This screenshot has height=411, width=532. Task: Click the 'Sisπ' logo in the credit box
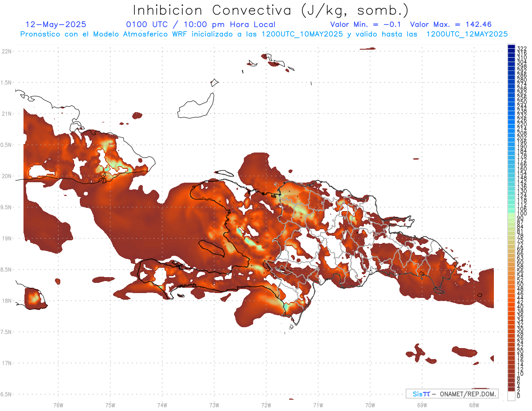(x=421, y=394)
